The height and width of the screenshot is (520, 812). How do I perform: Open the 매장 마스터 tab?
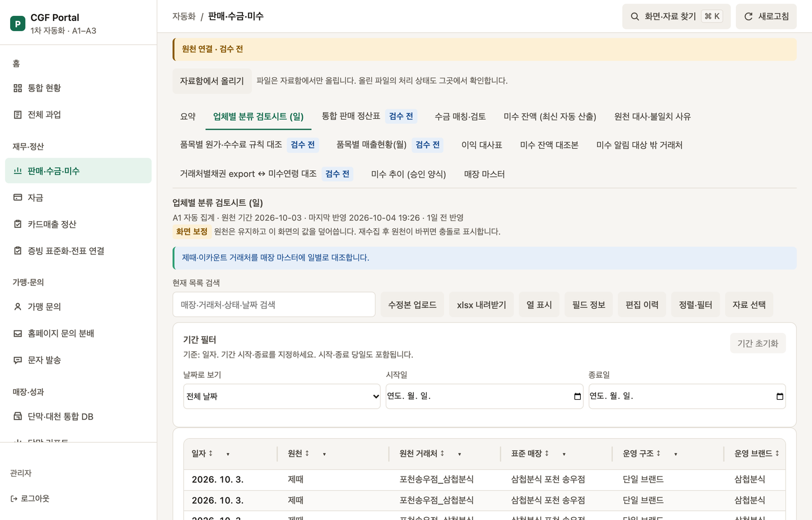tap(484, 174)
